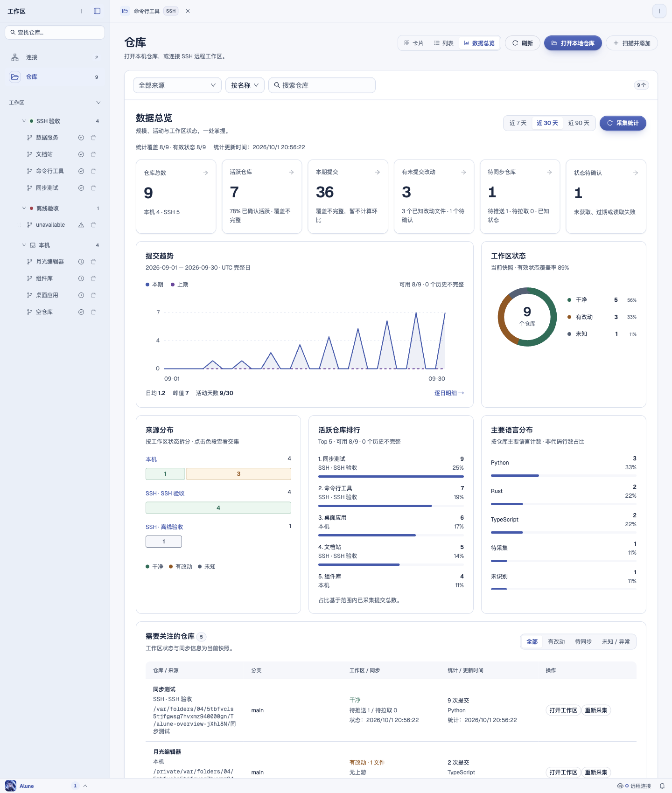
Task: Click the notification bell in status bar
Action: tap(662, 786)
